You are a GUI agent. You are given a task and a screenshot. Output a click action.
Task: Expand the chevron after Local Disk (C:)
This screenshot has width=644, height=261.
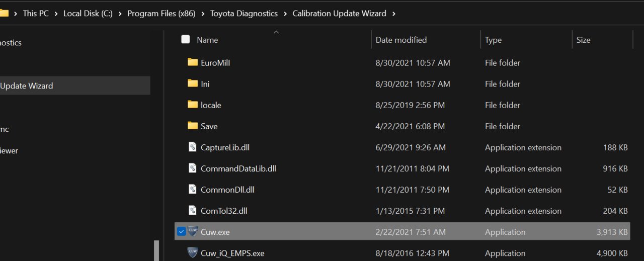[x=120, y=14]
